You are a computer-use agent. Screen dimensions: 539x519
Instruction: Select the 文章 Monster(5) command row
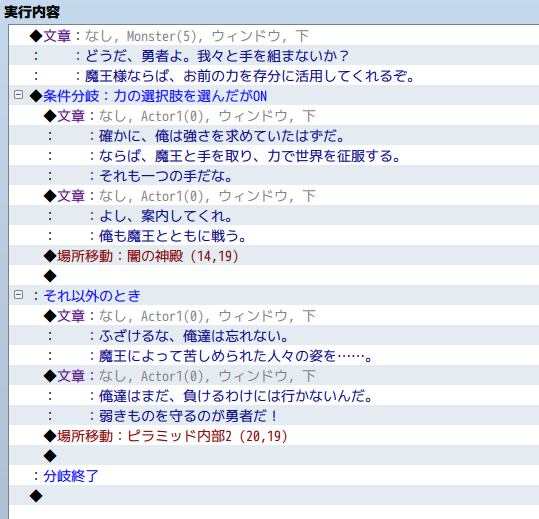click(274, 35)
